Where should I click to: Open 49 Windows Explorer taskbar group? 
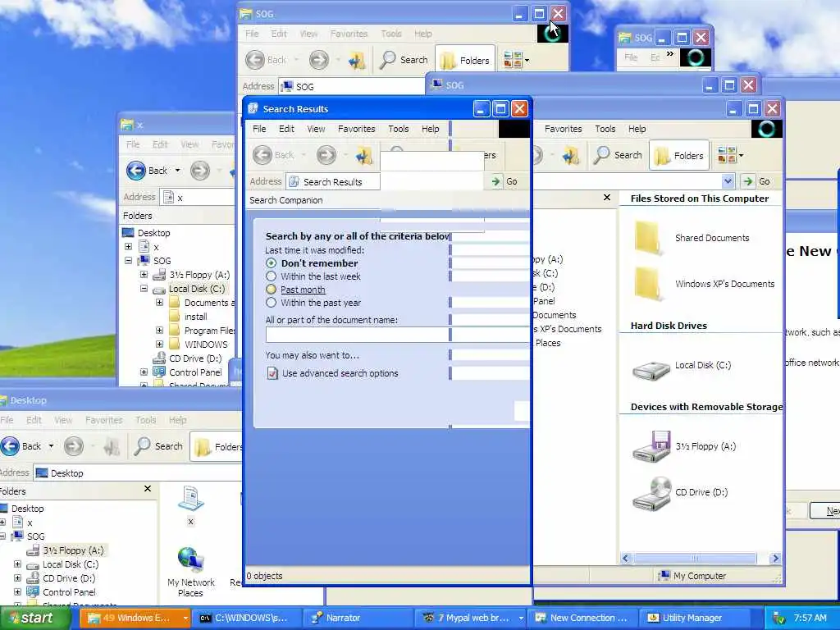pos(135,618)
